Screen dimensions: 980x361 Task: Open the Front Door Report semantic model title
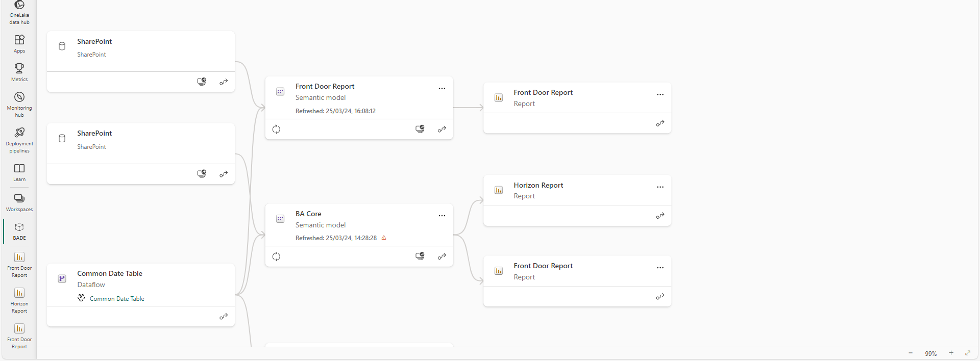[325, 86]
